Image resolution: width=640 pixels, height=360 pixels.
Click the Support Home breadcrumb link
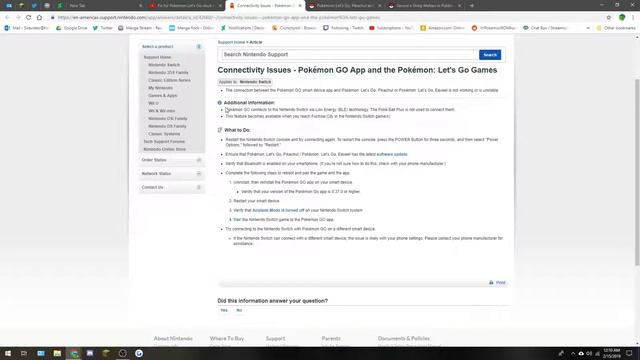tap(231, 42)
